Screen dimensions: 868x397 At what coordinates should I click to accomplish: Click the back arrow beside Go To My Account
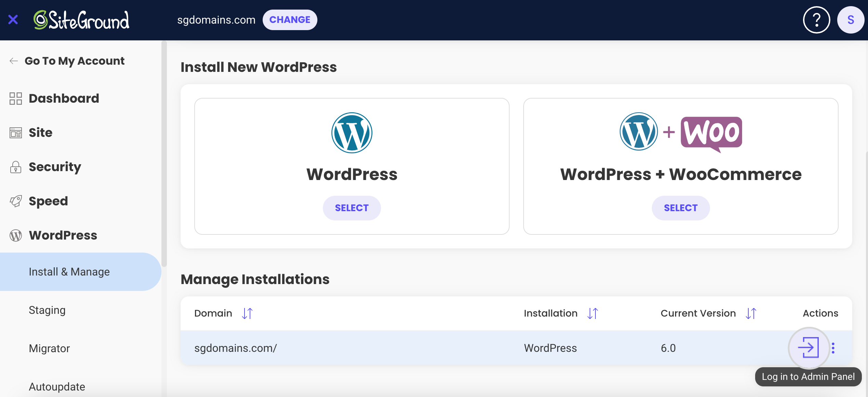(x=14, y=61)
